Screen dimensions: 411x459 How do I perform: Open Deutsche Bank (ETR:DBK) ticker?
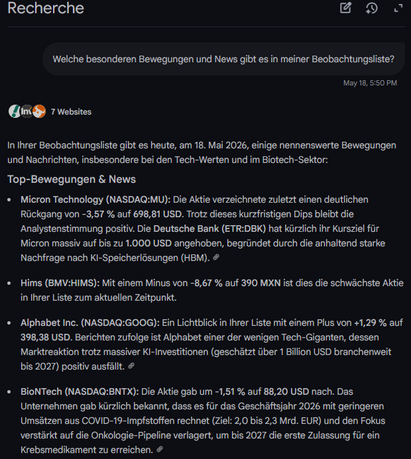[x=210, y=229]
